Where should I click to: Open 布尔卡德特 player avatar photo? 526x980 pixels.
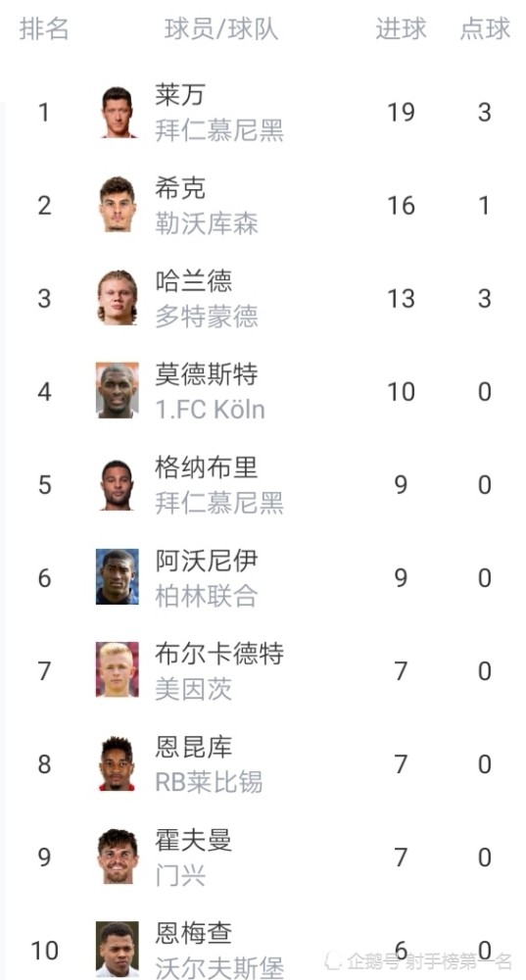[x=118, y=670]
